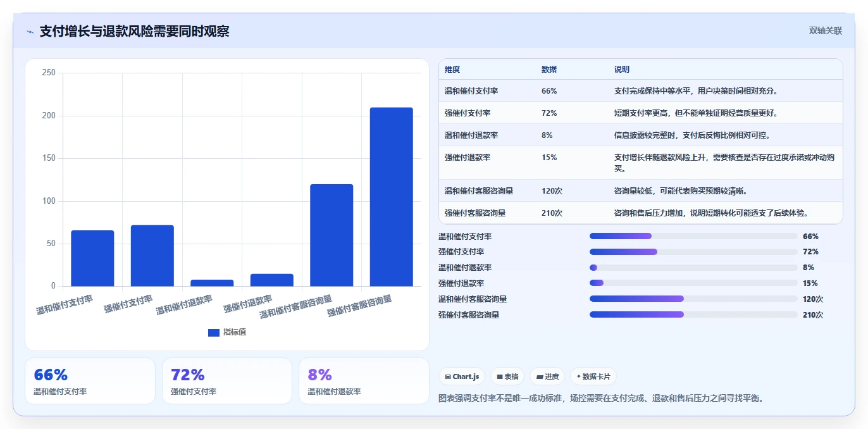
Task: Click the 66% value right of progress bar
Action: (810, 237)
